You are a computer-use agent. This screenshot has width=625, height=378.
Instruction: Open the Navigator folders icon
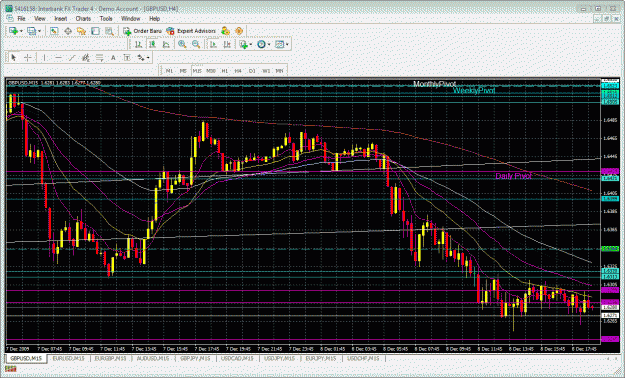pyautogui.click(x=81, y=31)
